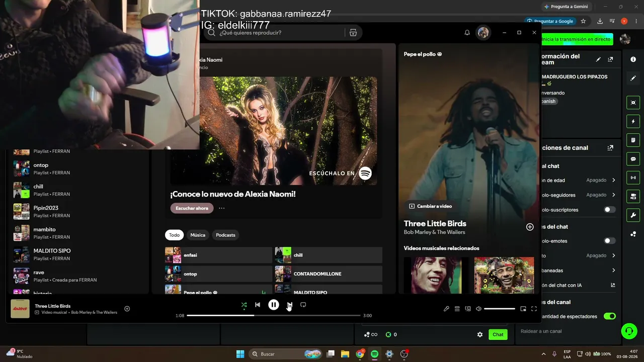Open the Spotify profile avatar menu

pyautogui.click(x=483, y=33)
